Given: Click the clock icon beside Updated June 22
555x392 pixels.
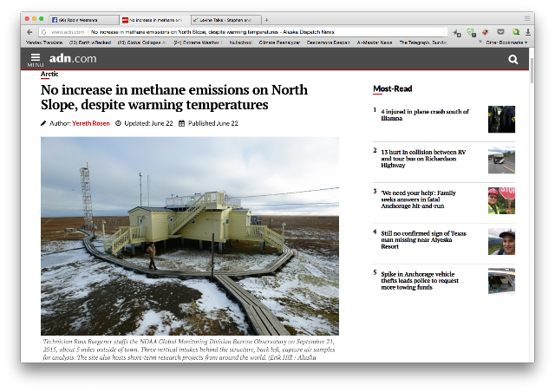Looking at the screenshot, I should click(118, 123).
